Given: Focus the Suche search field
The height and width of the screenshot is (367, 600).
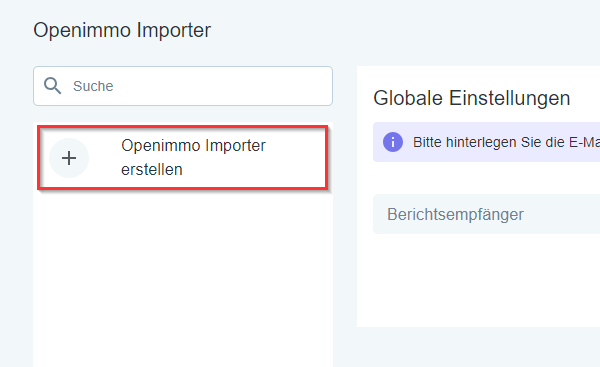Looking at the screenshot, I should pyautogui.click(x=183, y=86).
